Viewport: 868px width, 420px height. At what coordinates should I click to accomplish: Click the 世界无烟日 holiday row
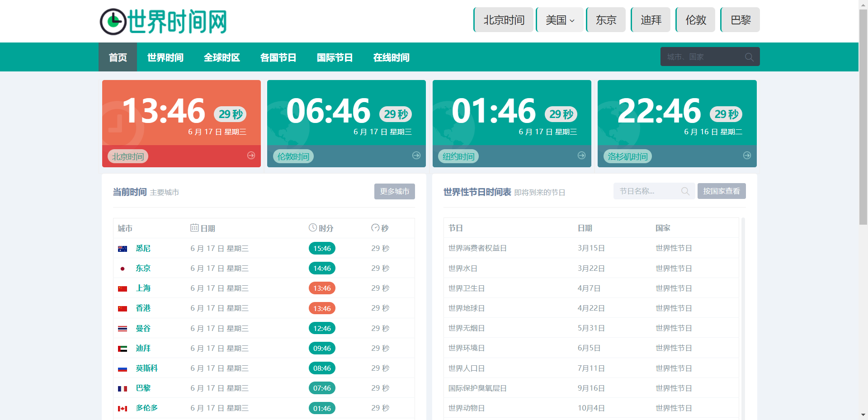(x=591, y=328)
